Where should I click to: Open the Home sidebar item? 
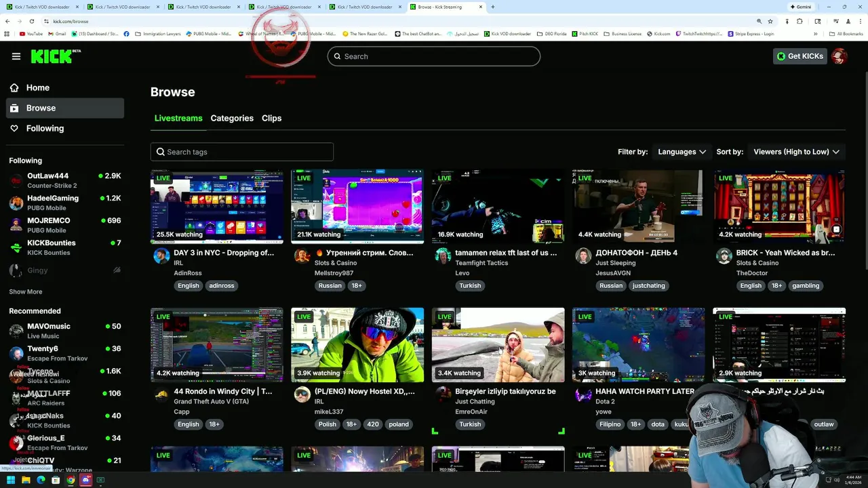65,87
